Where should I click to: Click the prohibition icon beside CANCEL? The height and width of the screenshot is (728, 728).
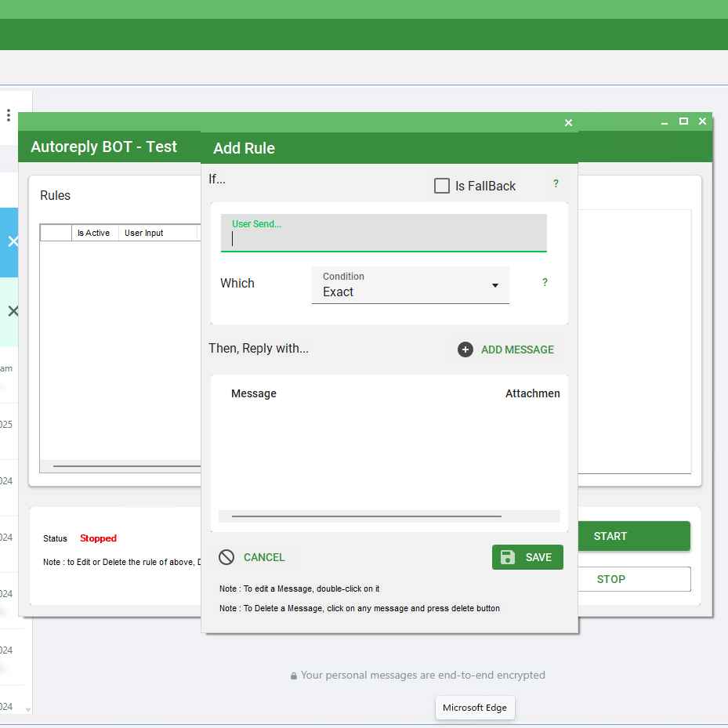coord(226,557)
